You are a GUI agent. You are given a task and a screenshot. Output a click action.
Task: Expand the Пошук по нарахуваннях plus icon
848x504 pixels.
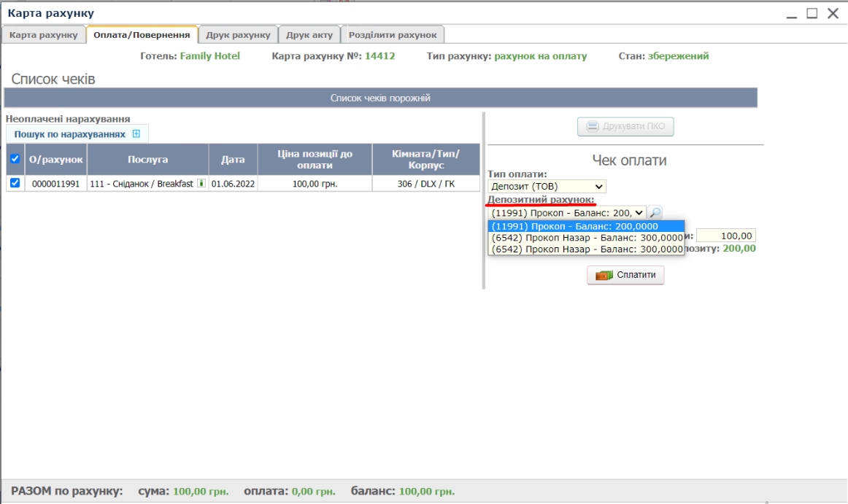click(136, 134)
